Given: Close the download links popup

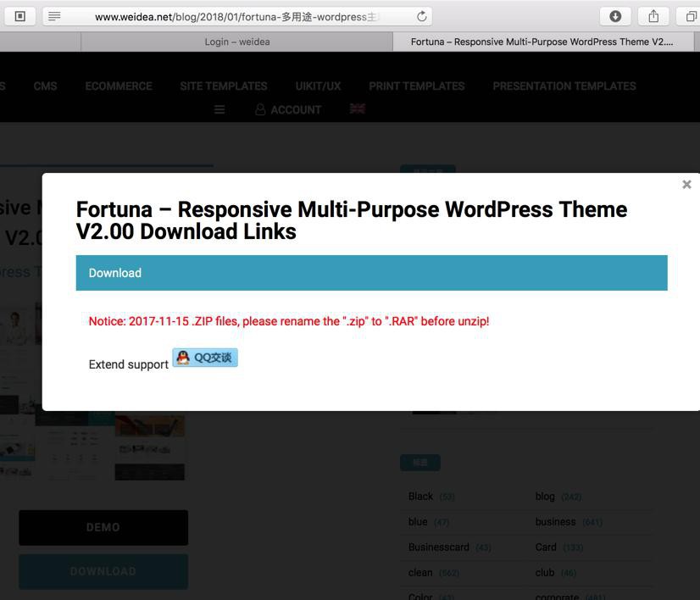Looking at the screenshot, I should (x=686, y=185).
